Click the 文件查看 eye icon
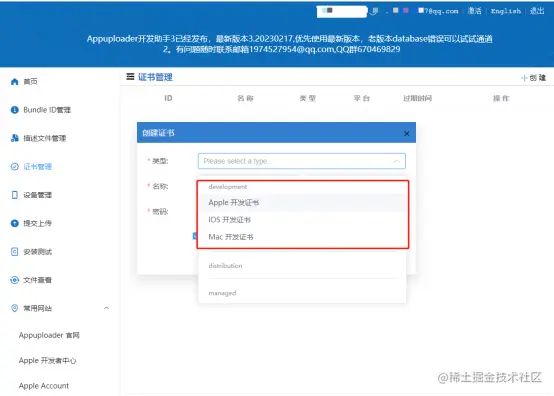Image resolution: width=554 pixels, height=396 pixels. click(x=14, y=280)
